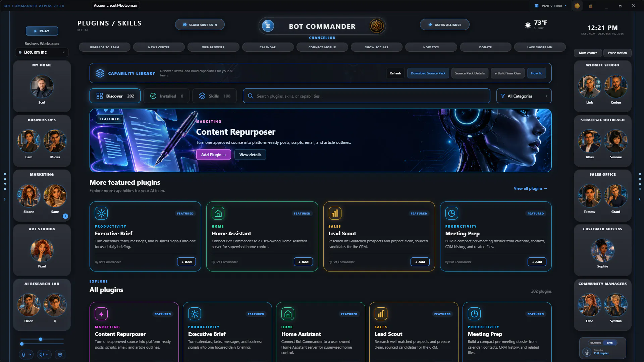Open the right CHAT panel arrow
The image size is (644, 362).
pos(640,199)
